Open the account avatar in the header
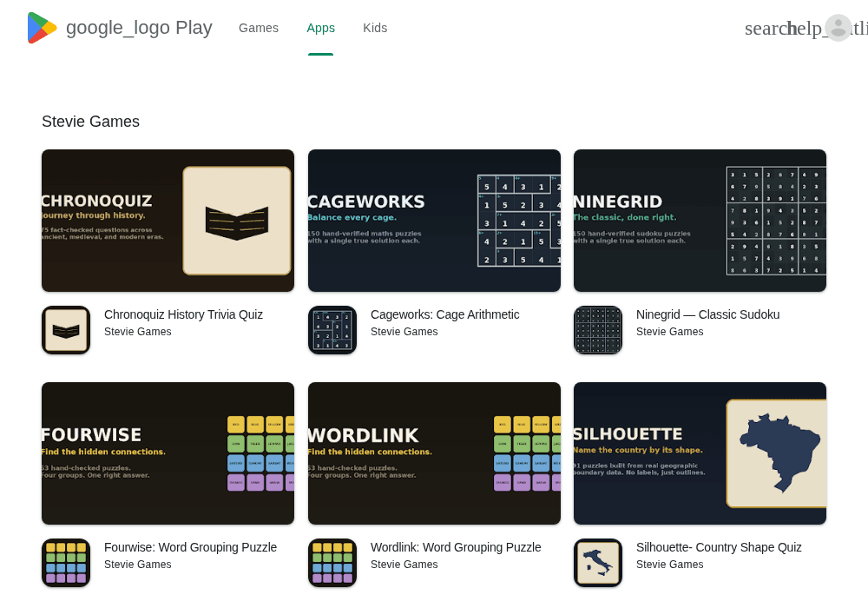This screenshot has height=608, width=868. [838, 28]
